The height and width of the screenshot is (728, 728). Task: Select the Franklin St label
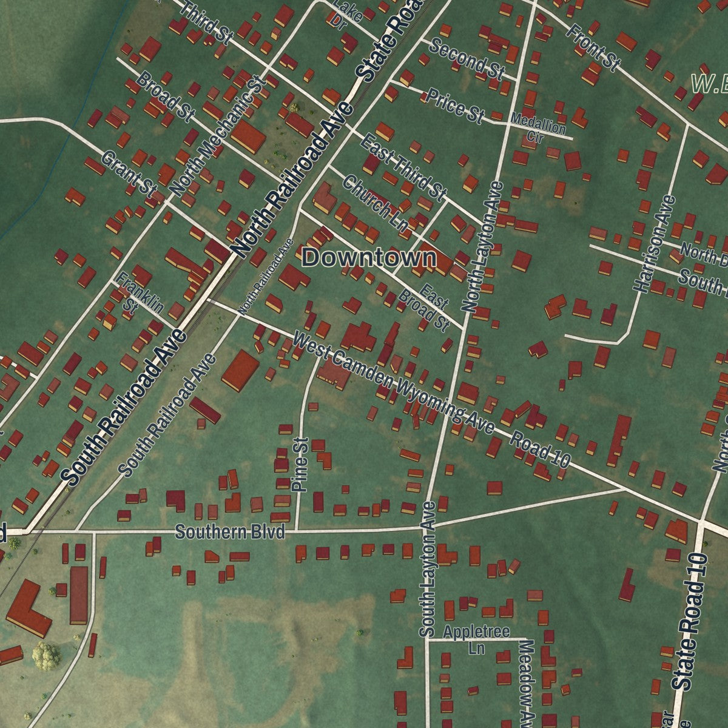click(x=136, y=293)
